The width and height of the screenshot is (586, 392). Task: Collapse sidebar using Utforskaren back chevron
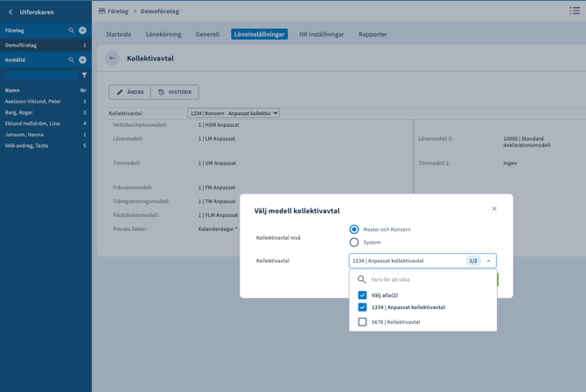10,12
